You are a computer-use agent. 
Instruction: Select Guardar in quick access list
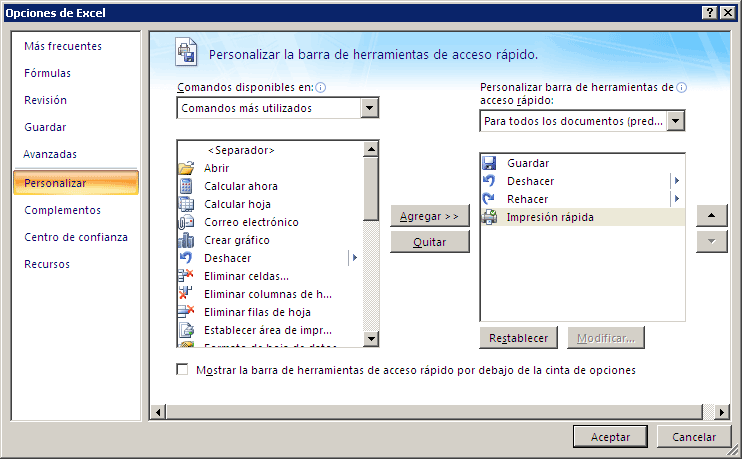[583, 163]
